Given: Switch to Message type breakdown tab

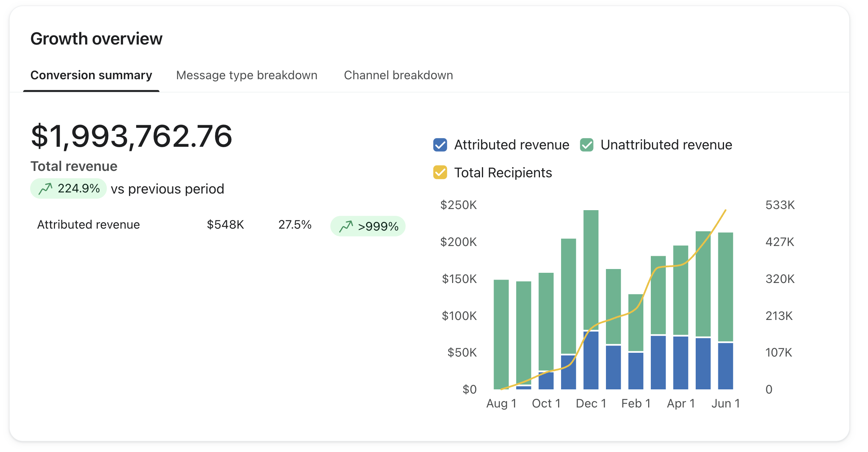Looking at the screenshot, I should pyautogui.click(x=247, y=75).
